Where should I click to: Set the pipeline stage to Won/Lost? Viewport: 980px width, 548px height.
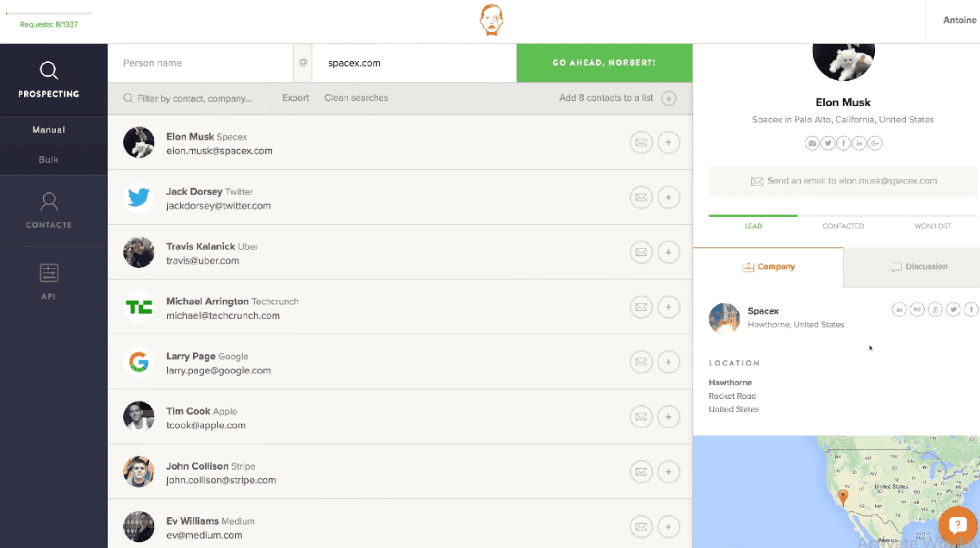tap(933, 226)
